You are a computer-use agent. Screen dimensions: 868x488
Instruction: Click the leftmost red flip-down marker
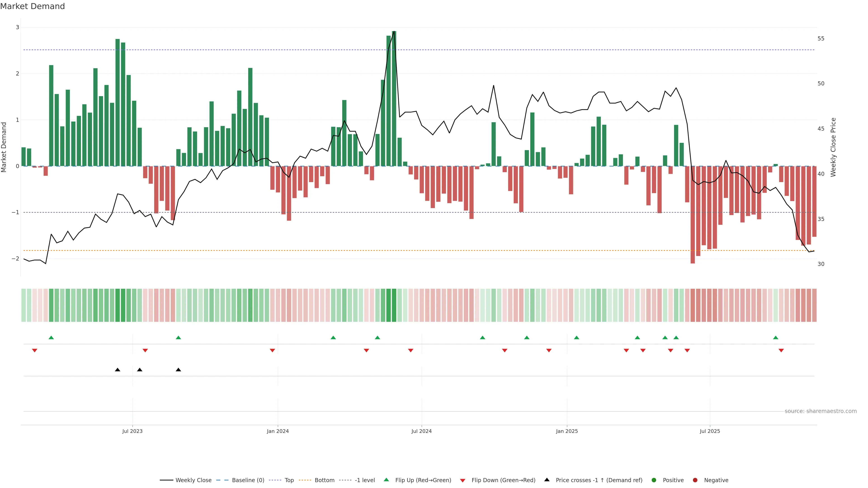[x=34, y=351]
